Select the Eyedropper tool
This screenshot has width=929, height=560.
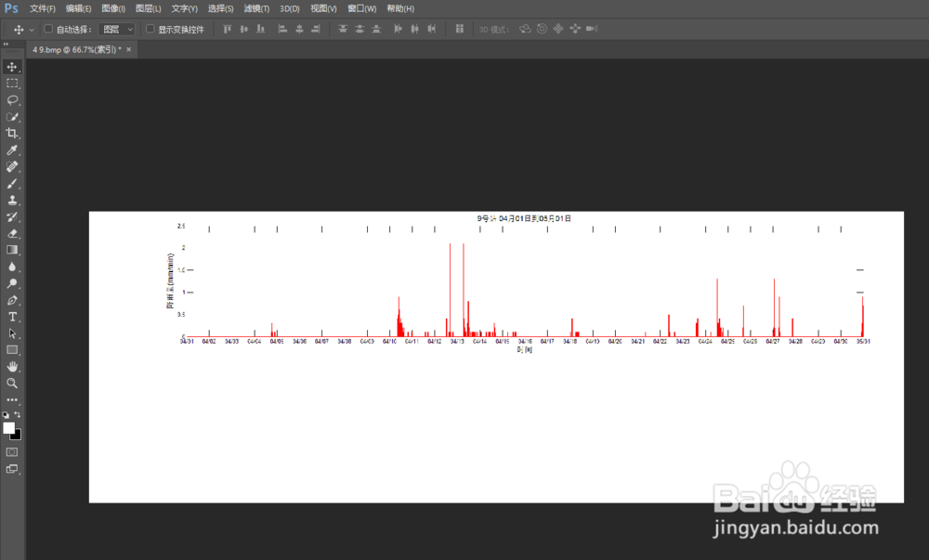point(12,150)
